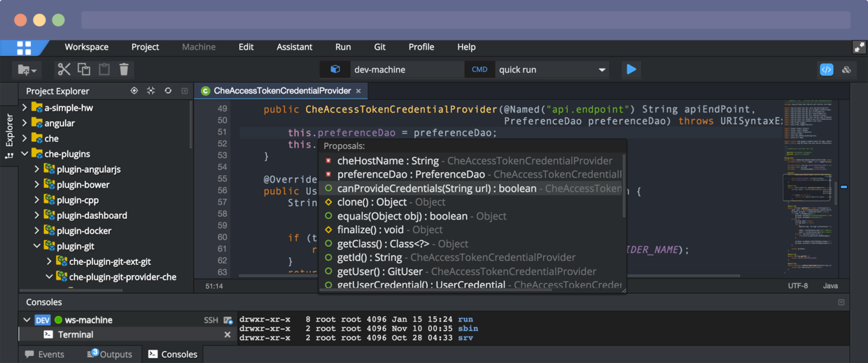The width and height of the screenshot is (868, 363).
Task: Switch to the Outputs tab
Action: (x=110, y=354)
